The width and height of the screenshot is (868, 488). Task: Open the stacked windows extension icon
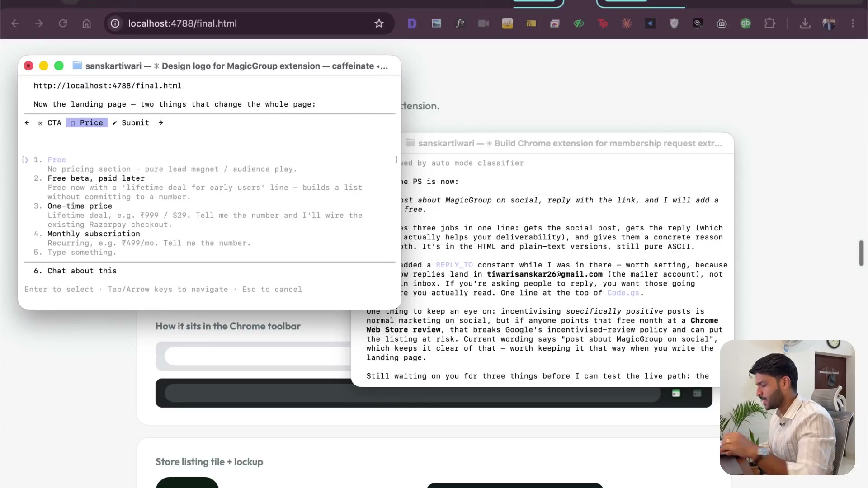(555, 23)
